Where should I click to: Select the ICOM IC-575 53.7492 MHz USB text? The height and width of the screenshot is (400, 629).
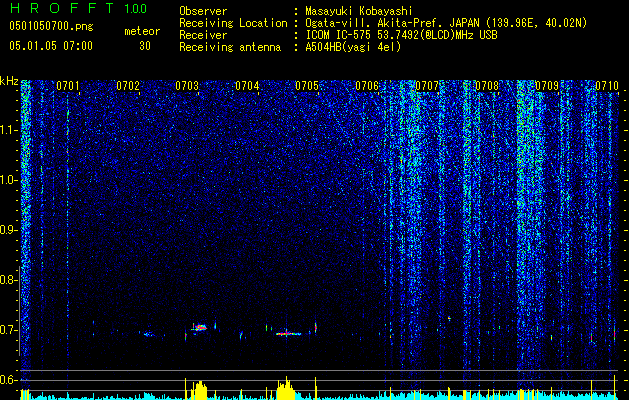[401, 35]
